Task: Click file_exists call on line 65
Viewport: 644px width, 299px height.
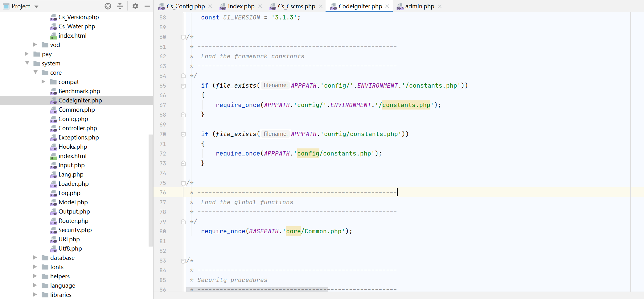Action: tap(236, 86)
